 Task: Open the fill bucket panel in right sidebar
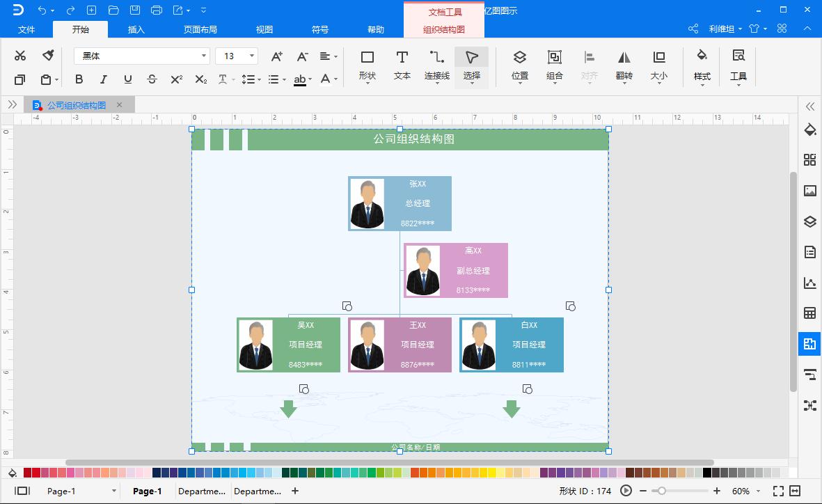point(810,129)
